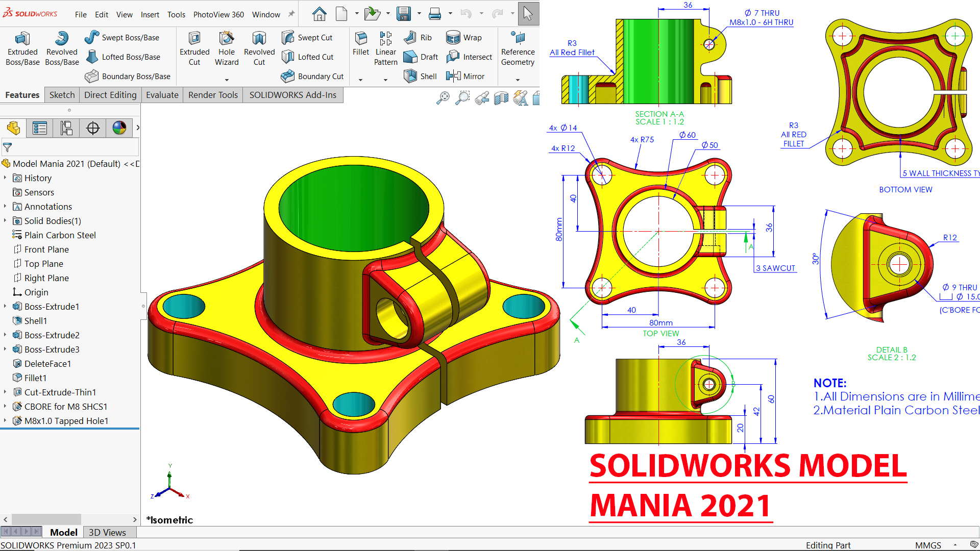Screen dimensions: 980x551
Task: Choose the Swept Boss/Base tool
Action: pyautogui.click(x=122, y=37)
